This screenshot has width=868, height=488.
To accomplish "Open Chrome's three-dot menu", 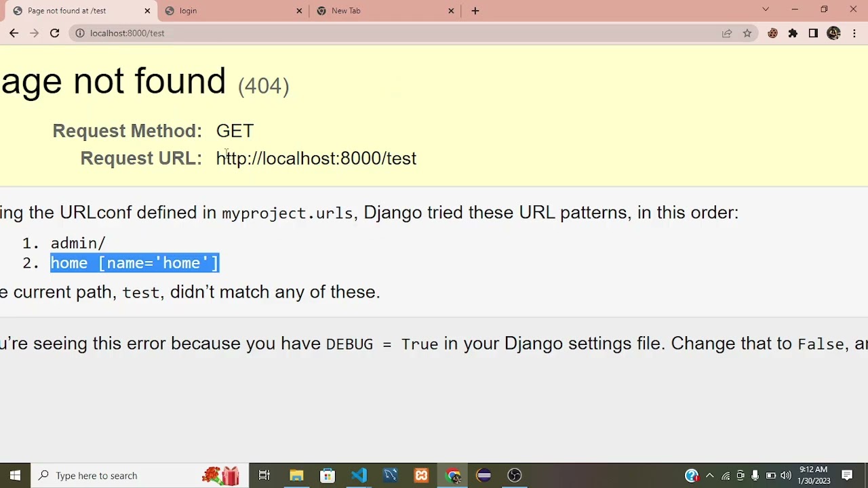I will pos(854,33).
